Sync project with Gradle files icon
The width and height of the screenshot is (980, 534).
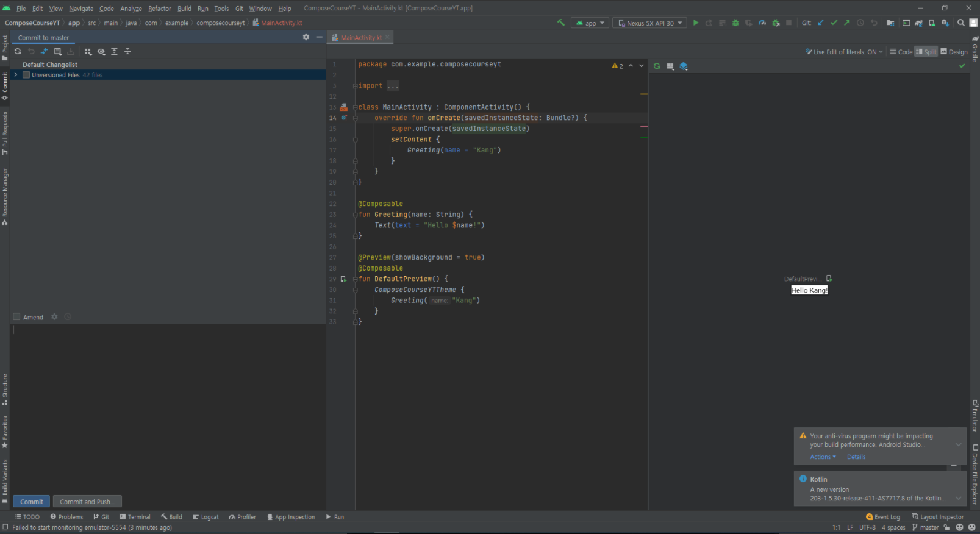918,23
